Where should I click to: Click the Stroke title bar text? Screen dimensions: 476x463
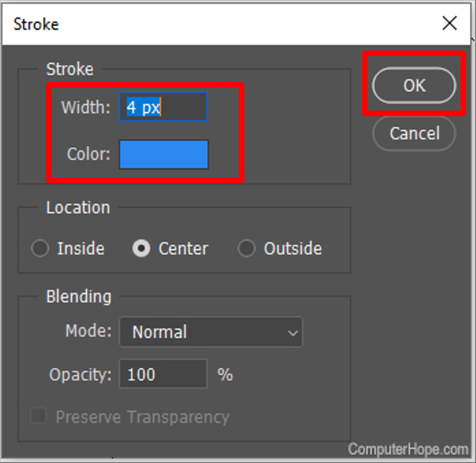coord(36,24)
